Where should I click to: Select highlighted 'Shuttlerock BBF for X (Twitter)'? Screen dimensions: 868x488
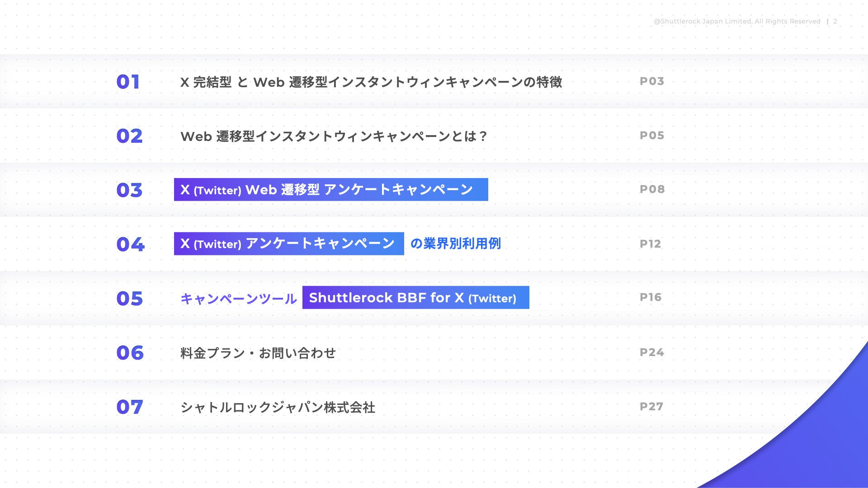(416, 297)
